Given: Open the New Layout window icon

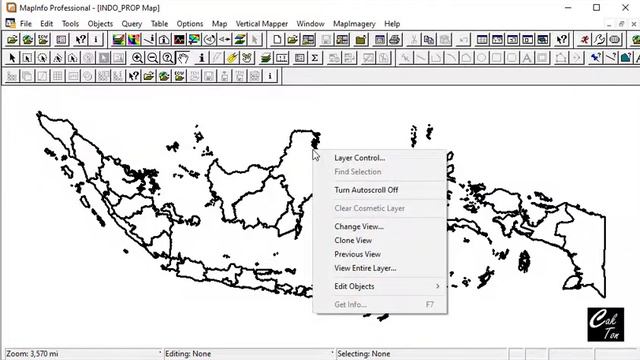Looking at the screenshot, I should (x=527, y=40).
